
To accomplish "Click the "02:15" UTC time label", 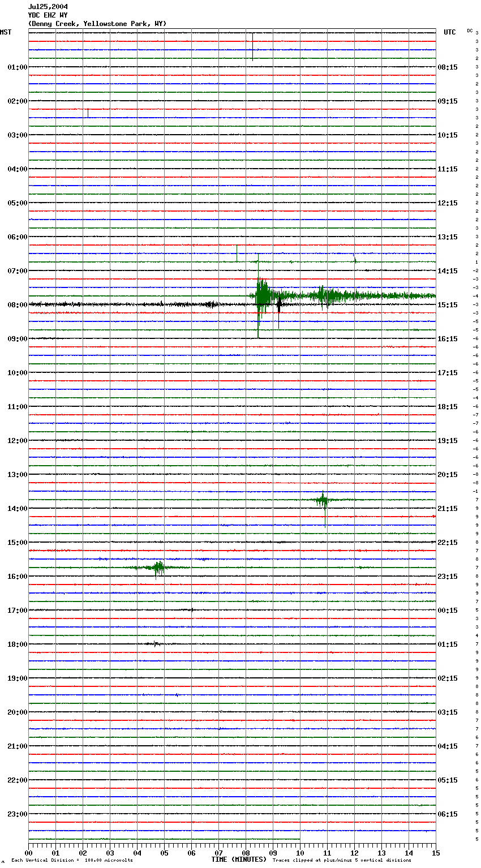I will point(448,678).
